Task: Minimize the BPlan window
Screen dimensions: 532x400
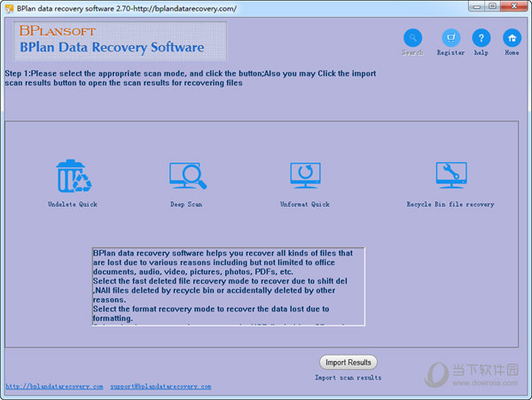Action: (x=477, y=6)
